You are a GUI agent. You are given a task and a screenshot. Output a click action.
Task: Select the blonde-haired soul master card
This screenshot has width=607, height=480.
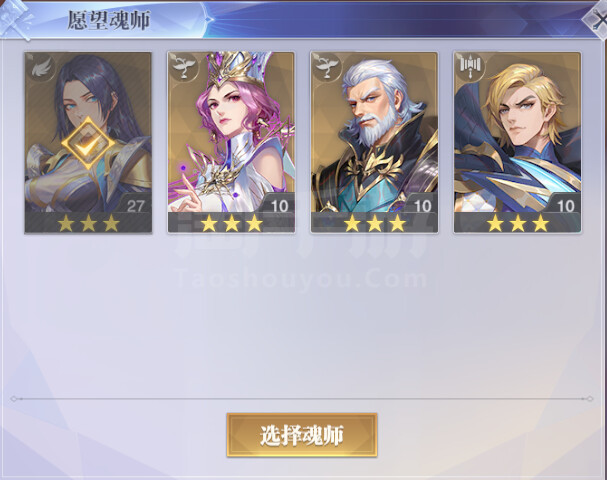517,142
